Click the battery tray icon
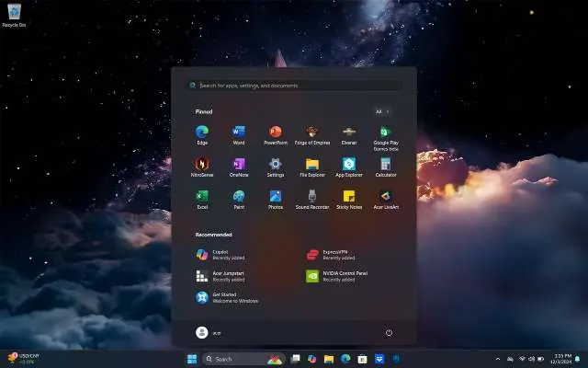 (x=541, y=360)
